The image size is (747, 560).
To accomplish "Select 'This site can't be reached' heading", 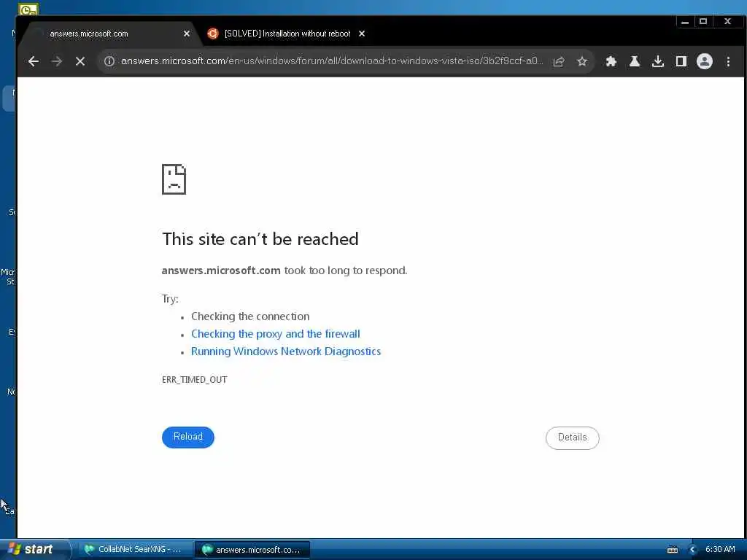I will [260, 239].
